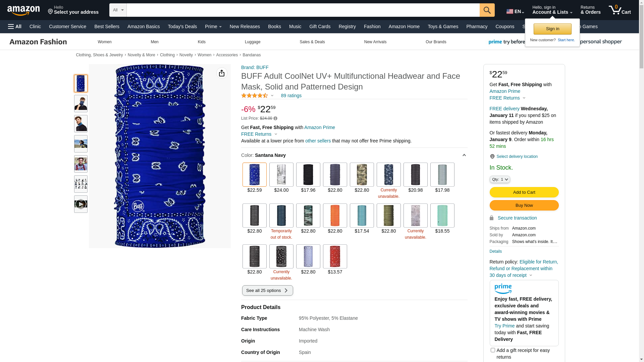Expand the star ratings popover arrow
The image size is (644, 362).
[272, 96]
